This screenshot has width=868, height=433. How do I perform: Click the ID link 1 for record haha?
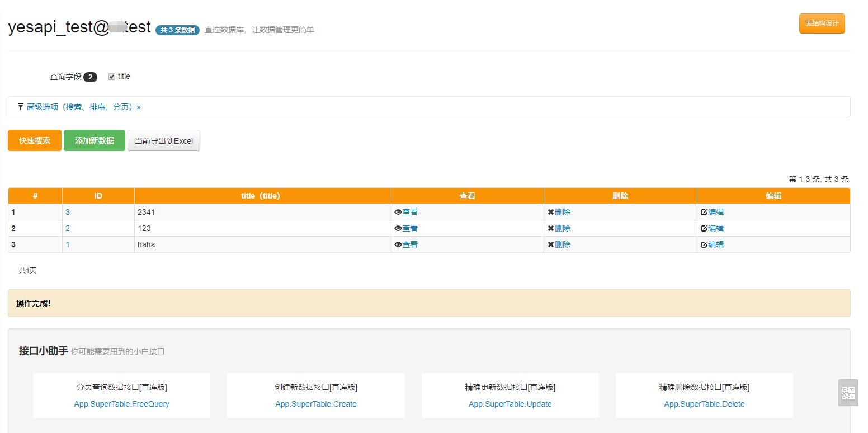coord(68,244)
